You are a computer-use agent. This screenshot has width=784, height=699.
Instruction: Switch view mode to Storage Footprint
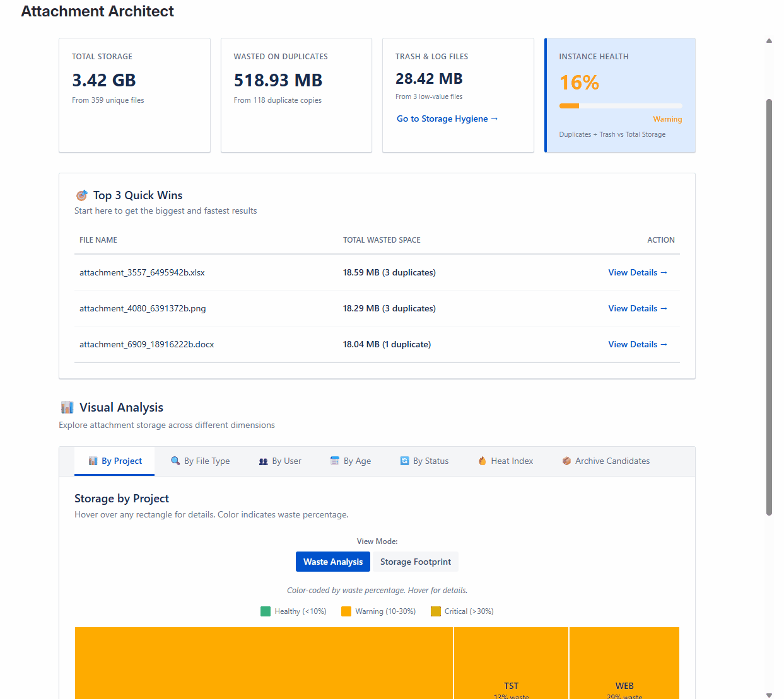(415, 562)
